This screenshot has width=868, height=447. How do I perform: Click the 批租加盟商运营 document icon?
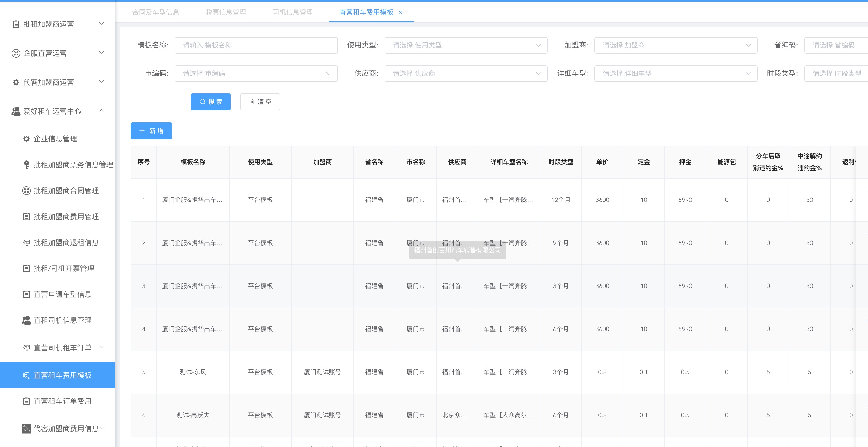tap(16, 24)
